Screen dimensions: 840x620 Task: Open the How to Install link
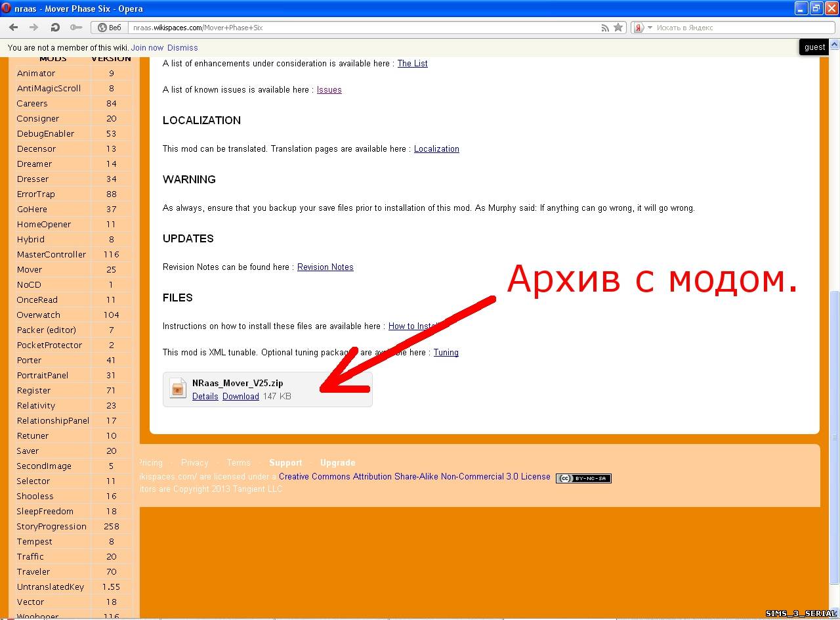415,326
